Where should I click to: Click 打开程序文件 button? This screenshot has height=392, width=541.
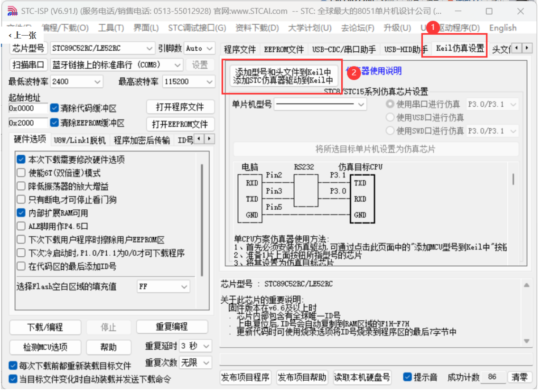pyautogui.click(x=181, y=108)
